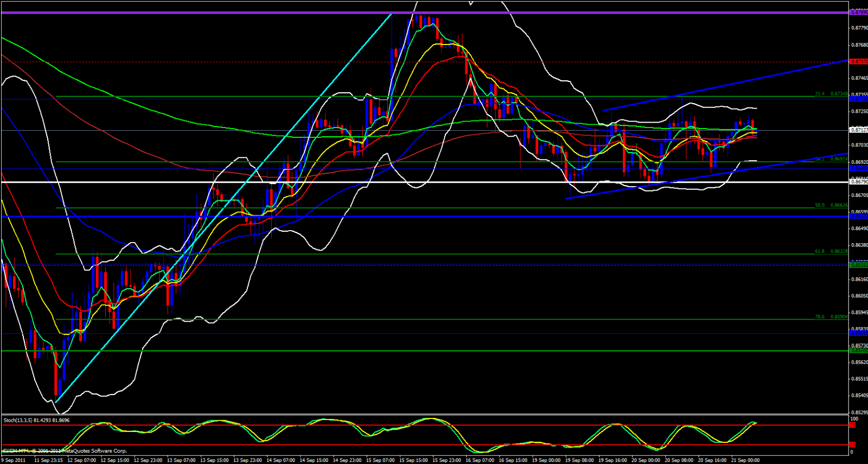Select the '21 Sep 00:00' time axis label
Screen dimensions: 868x464
click(x=745, y=460)
